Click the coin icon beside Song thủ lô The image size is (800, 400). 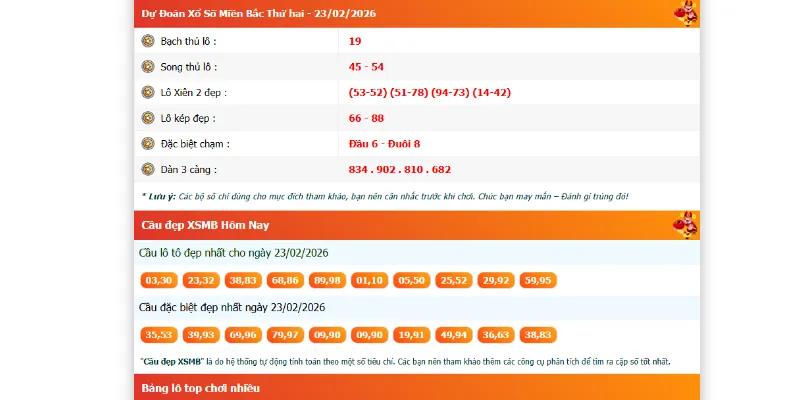tap(148, 67)
